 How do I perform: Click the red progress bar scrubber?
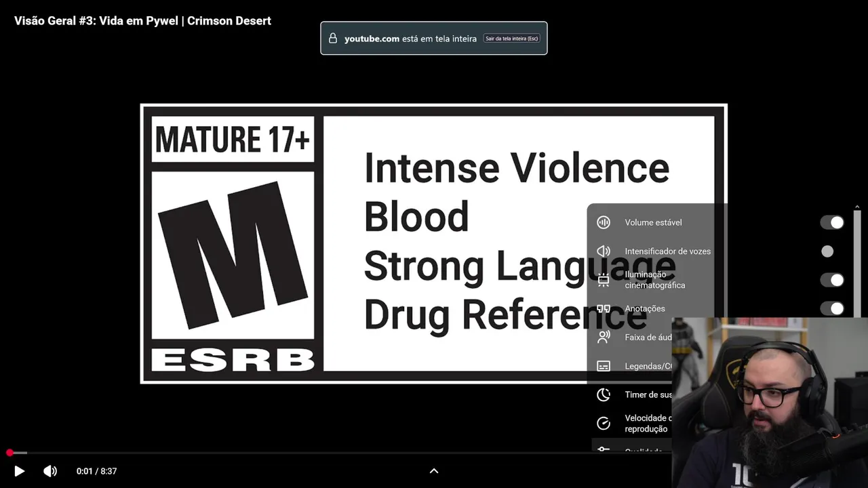point(9,453)
